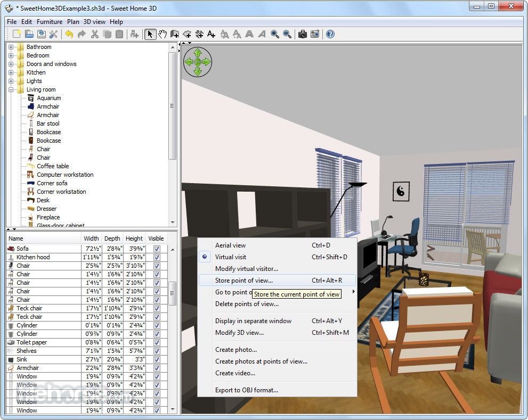This screenshot has height=420, width=528.
Task: Expand the Kitchen category
Action: (11, 73)
